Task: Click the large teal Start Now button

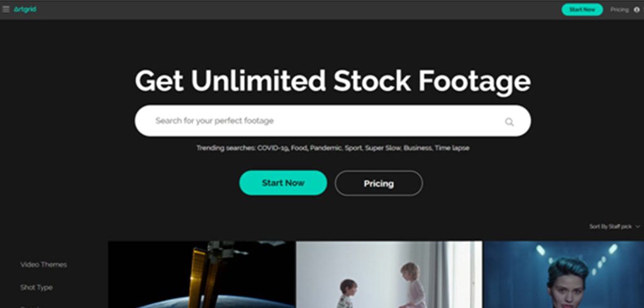Action: tap(284, 183)
